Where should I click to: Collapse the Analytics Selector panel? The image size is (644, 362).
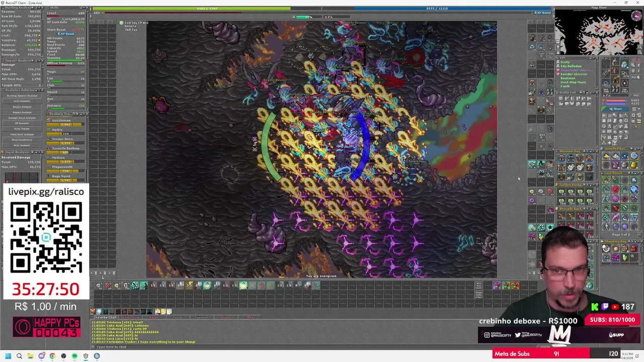click(x=38, y=89)
